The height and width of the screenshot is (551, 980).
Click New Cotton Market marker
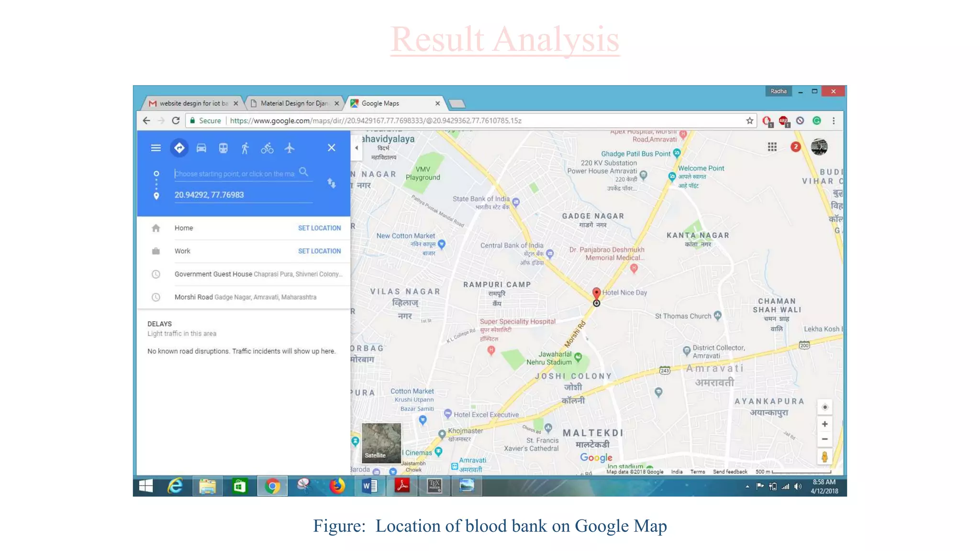point(442,244)
